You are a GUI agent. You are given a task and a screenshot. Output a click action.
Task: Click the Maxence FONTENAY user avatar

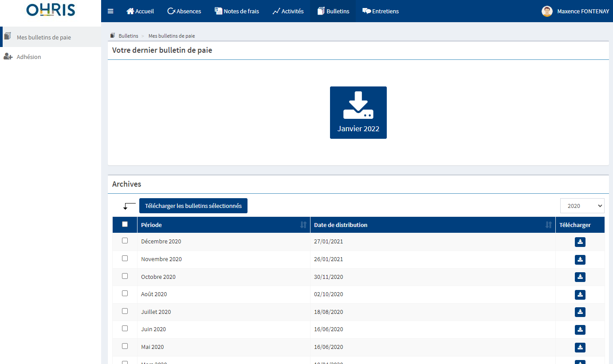click(547, 11)
